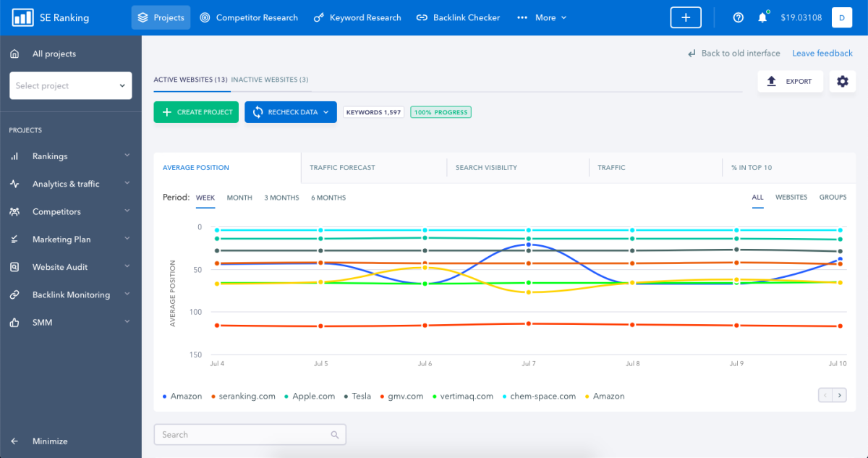The height and width of the screenshot is (458, 868).
Task: Select the Competitors icon in the sidebar
Action: [14, 211]
